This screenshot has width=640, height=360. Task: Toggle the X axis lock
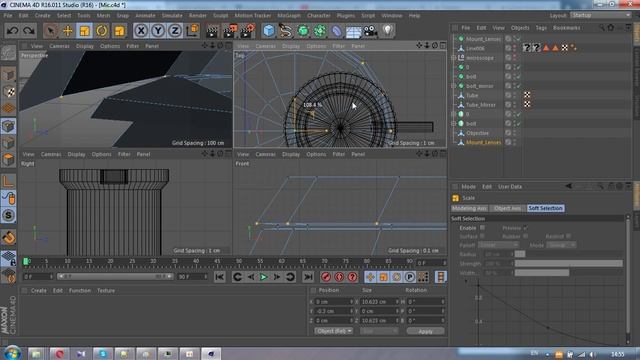tap(141, 31)
